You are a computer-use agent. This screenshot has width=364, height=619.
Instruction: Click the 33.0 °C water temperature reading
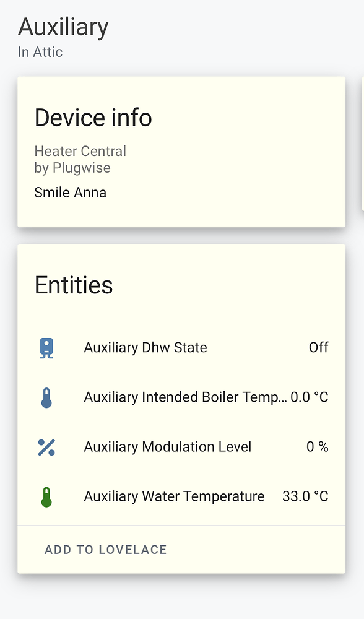[305, 496]
